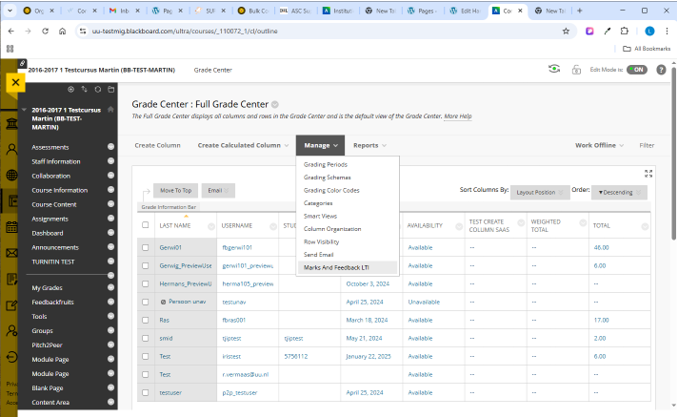Open the browser extensions puzzle icon
Screen dimensions: 677x417
(624, 31)
